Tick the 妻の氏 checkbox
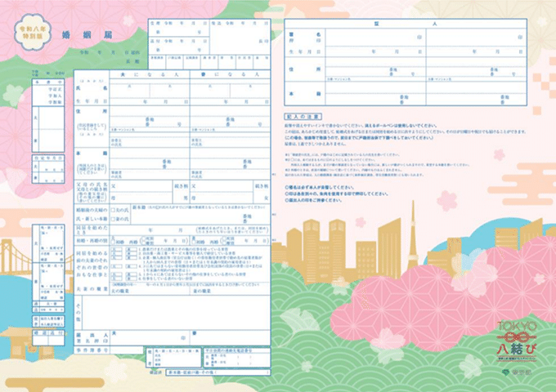 coord(113,219)
